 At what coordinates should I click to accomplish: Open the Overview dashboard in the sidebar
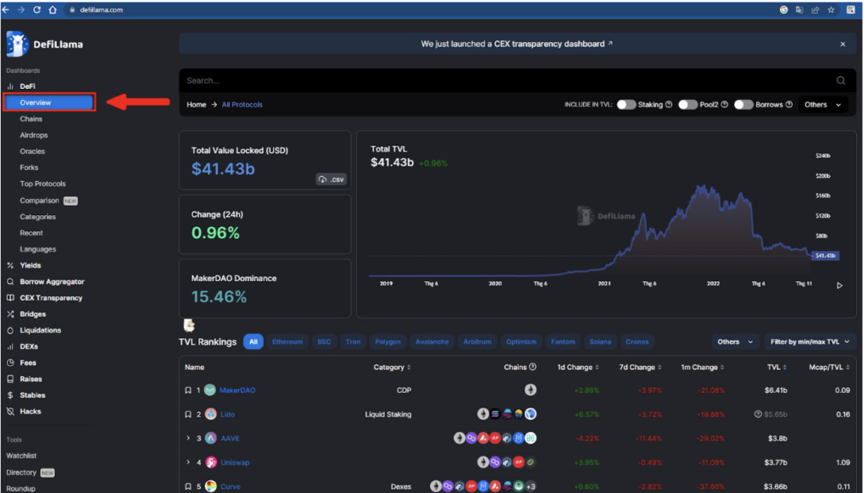tap(49, 102)
